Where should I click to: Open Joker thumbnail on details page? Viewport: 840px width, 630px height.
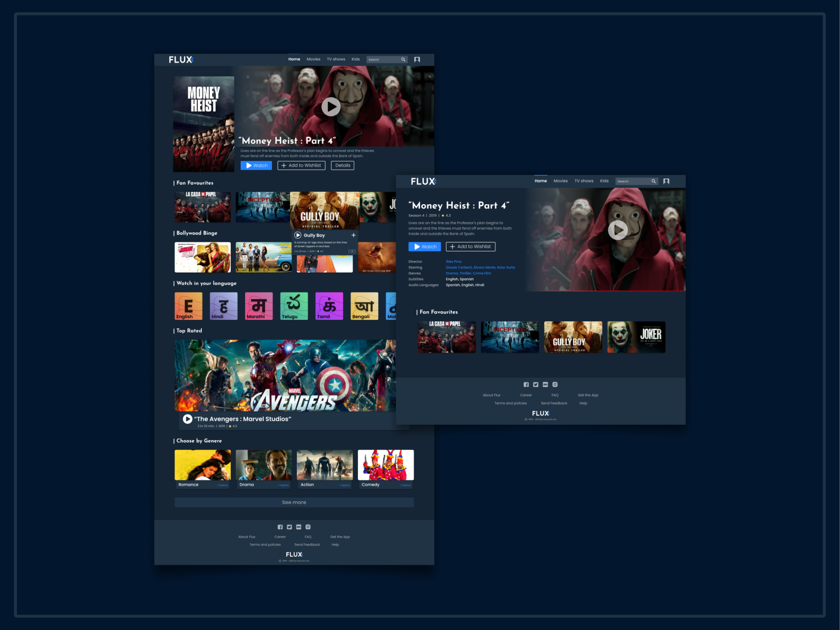point(636,337)
